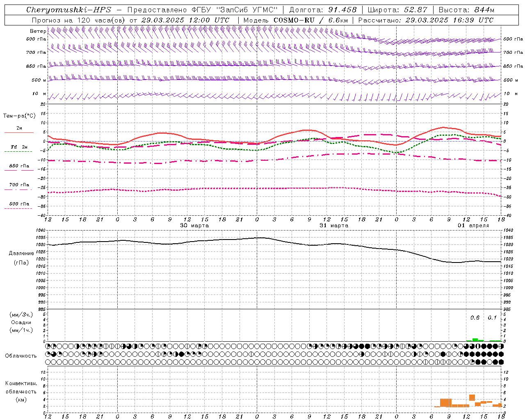Click the (км) unit label

pyautogui.click(x=21, y=399)
